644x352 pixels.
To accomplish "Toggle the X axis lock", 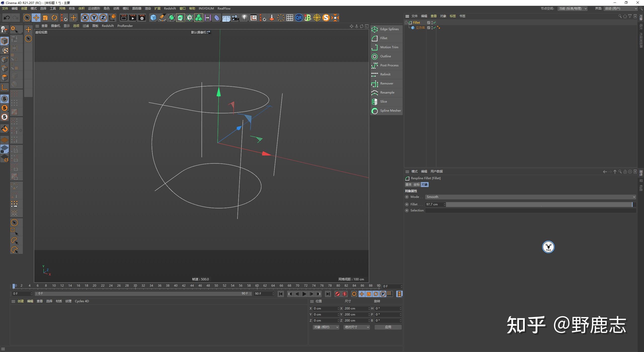I will tap(85, 18).
